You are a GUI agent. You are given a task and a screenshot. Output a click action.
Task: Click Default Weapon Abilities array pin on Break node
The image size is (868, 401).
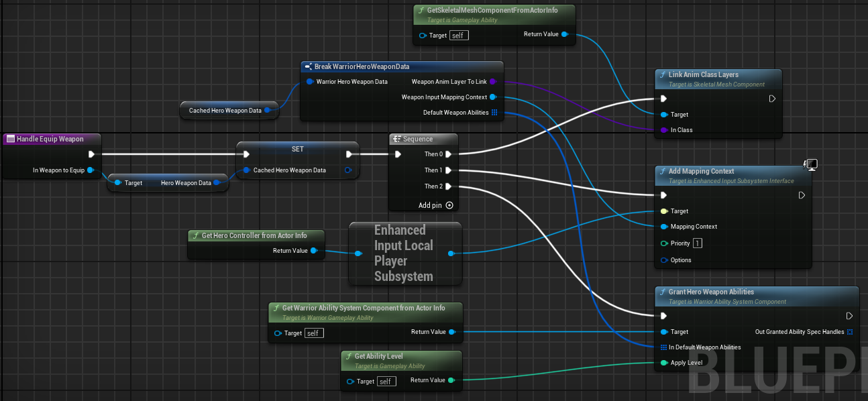click(x=494, y=113)
